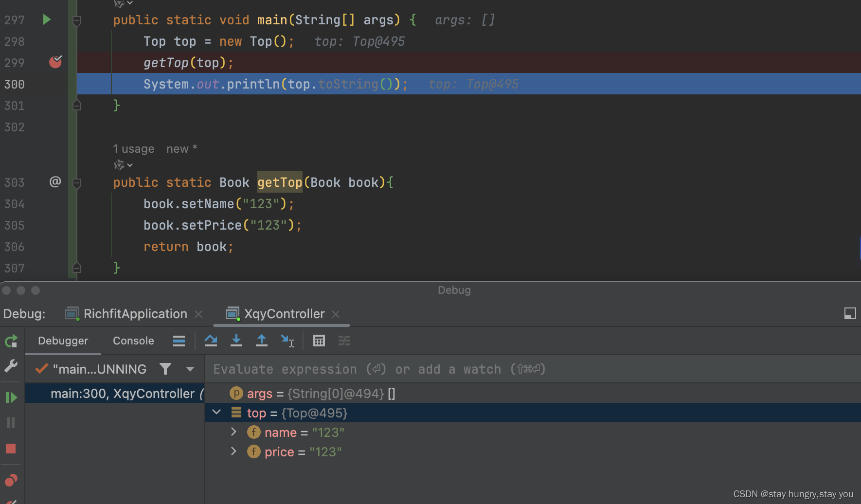This screenshot has height=504, width=861.
Task: Click the Rerun XqyController icon
Action: pyautogui.click(x=11, y=341)
